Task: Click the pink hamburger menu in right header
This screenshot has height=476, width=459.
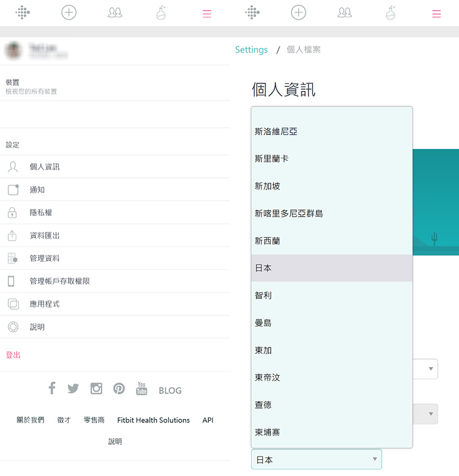Action: coord(436,14)
